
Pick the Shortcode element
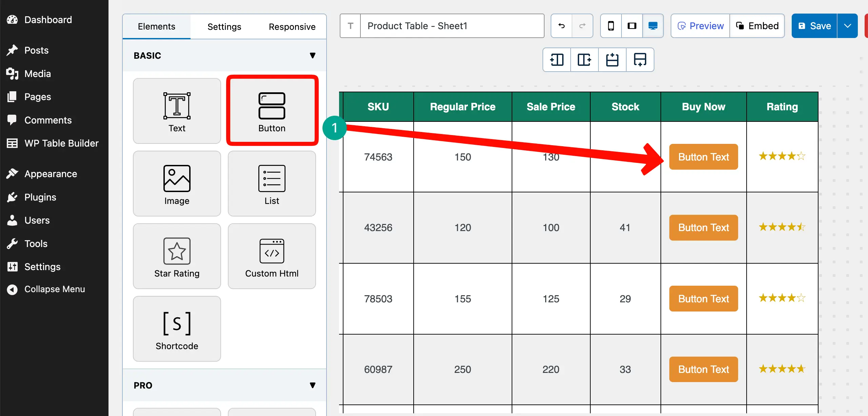pos(177,329)
